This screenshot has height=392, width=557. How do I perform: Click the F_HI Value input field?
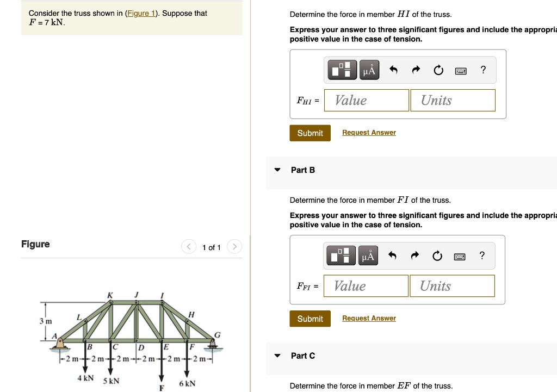click(366, 100)
